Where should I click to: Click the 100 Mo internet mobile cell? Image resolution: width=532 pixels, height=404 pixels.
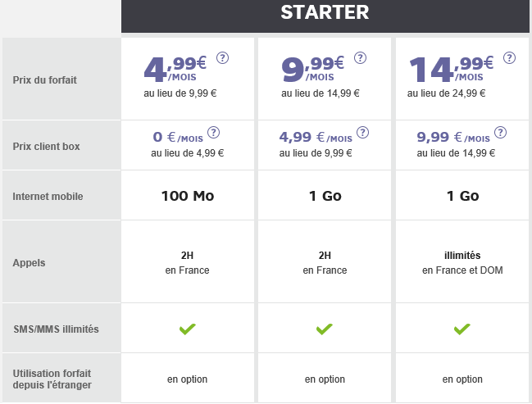[x=188, y=196]
